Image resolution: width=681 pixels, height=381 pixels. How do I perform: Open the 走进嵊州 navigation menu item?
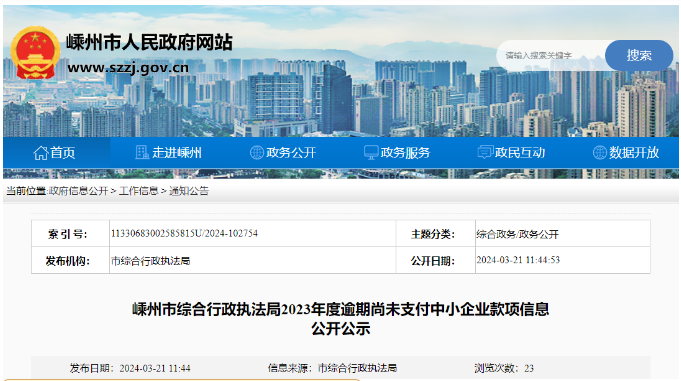169,152
